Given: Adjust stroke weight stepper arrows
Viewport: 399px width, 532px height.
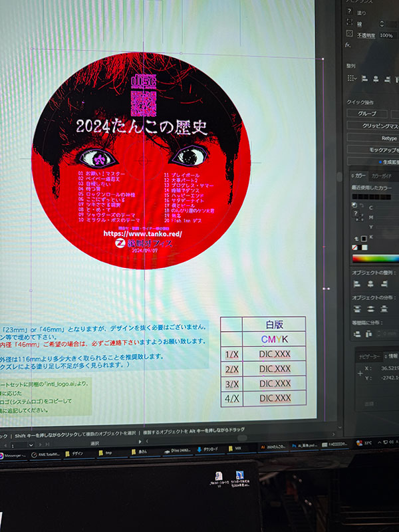Looking at the screenshot, I should click(382, 24).
